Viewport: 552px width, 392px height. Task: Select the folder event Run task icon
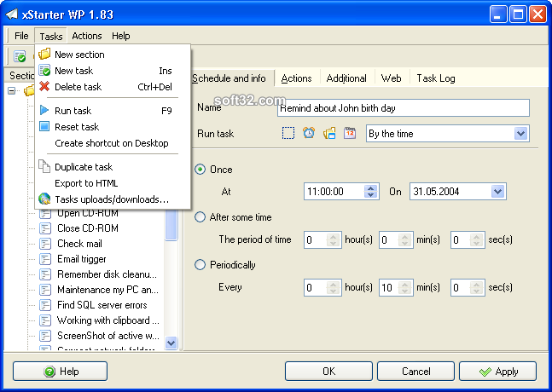[x=329, y=133]
